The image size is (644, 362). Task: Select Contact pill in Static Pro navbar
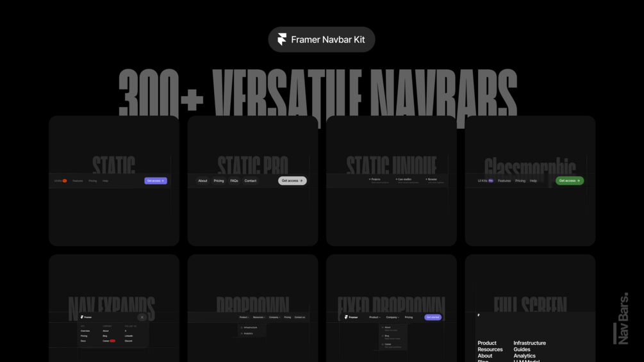[250, 181]
